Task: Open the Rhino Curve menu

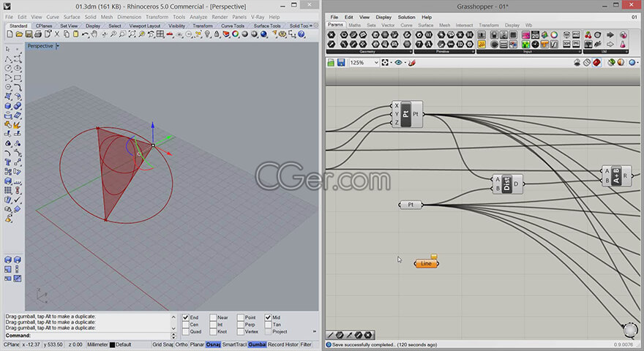Action: point(53,17)
